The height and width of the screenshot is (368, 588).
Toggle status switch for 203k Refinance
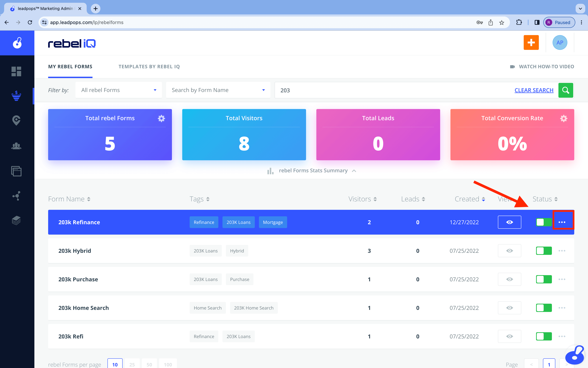pos(544,222)
